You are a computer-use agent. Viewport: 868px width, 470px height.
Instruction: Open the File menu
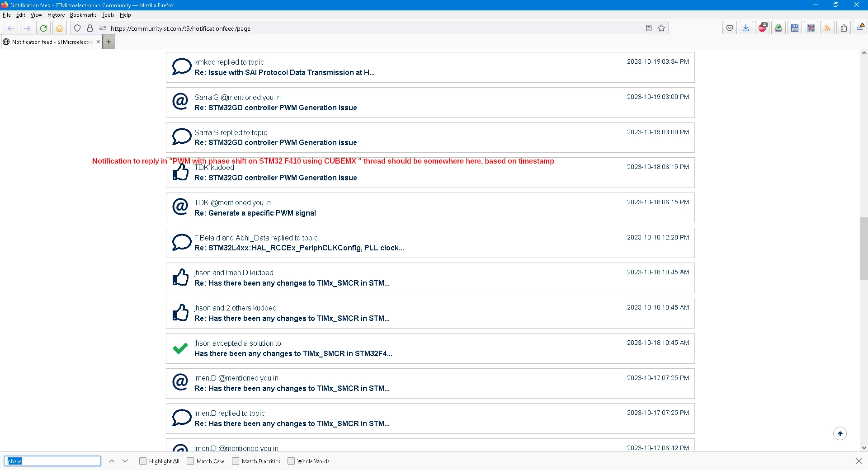click(x=7, y=15)
